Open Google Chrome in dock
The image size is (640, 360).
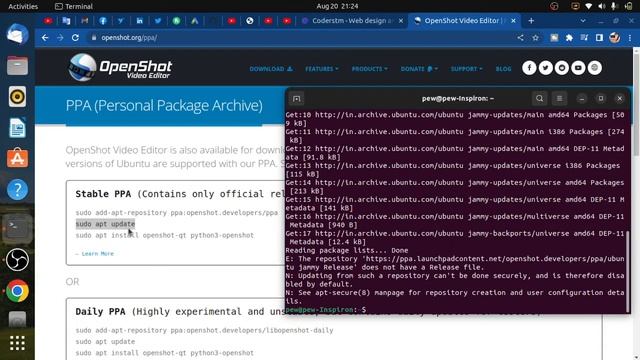[x=17, y=291]
